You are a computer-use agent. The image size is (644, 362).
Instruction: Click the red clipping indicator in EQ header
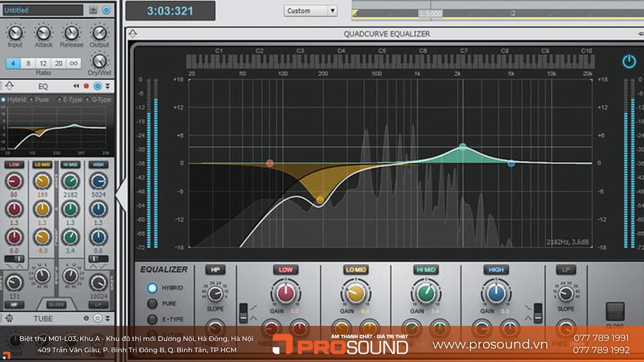click(x=86, y=86)
